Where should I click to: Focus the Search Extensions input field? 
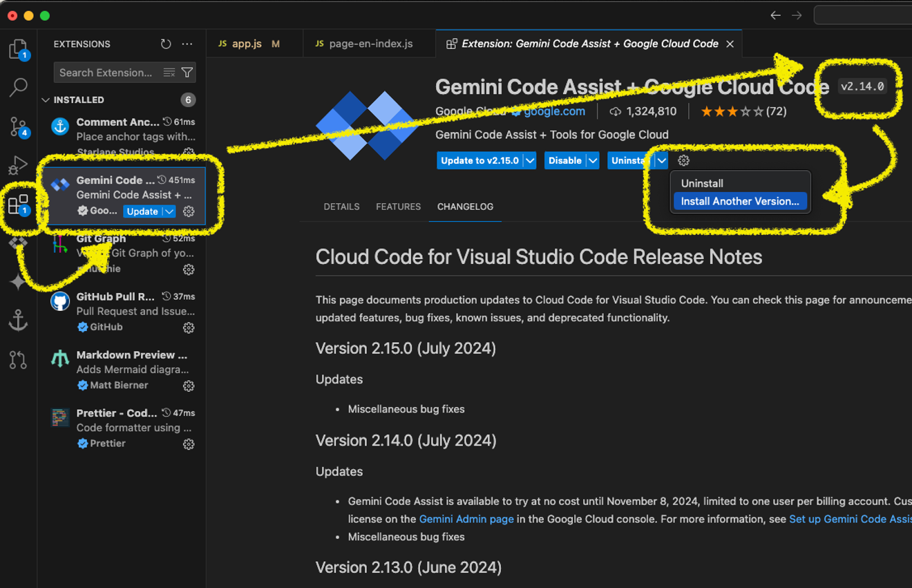coord(109,73)
